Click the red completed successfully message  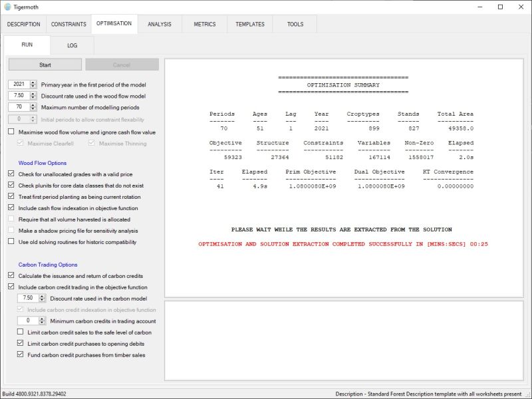pyautogui.click(x=343, y=244)
